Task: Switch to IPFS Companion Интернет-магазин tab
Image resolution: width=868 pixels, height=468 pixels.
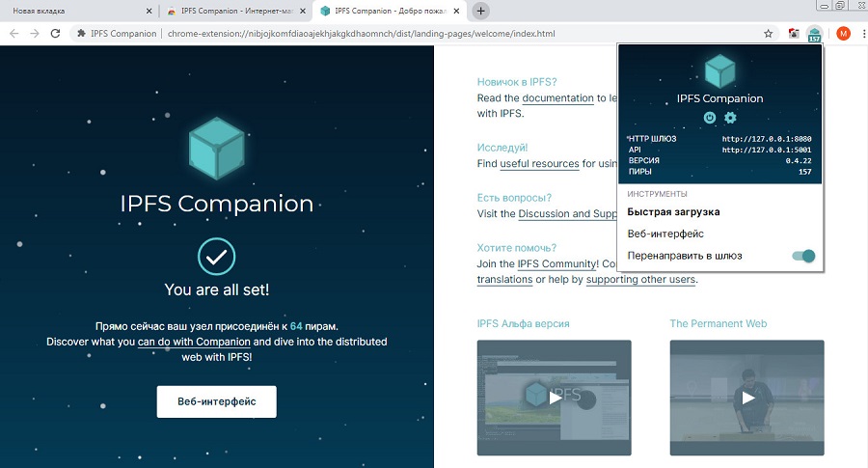Action: pyautogui.click(x=235, y=11)
